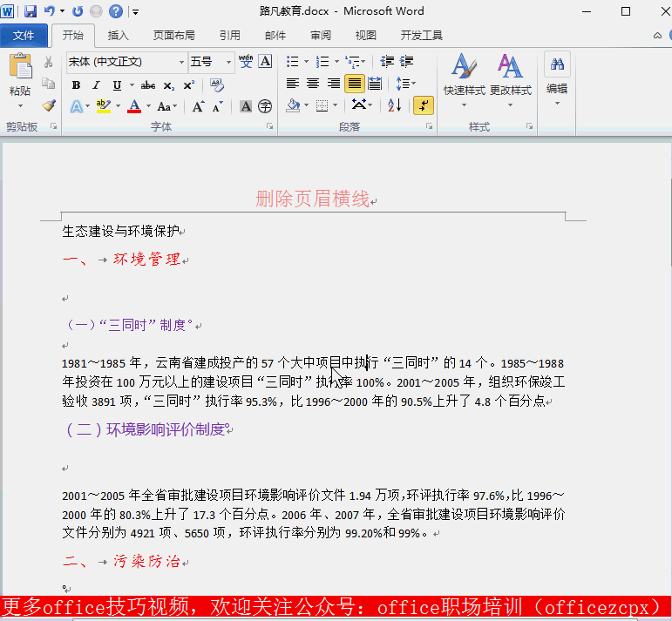The height and width of the screenshot is (621, 672).
Task: Open the font name dropdown 宋体
Action: [181, 62]
